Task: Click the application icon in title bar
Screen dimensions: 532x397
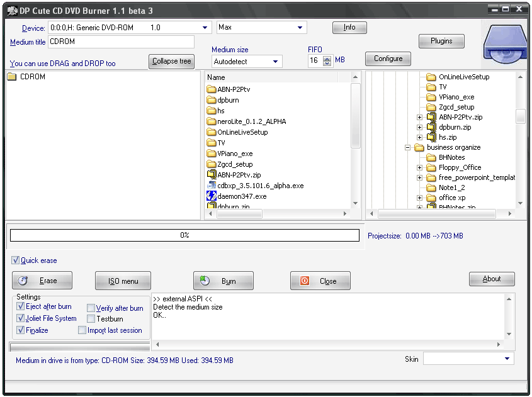Action: point(12,11)
